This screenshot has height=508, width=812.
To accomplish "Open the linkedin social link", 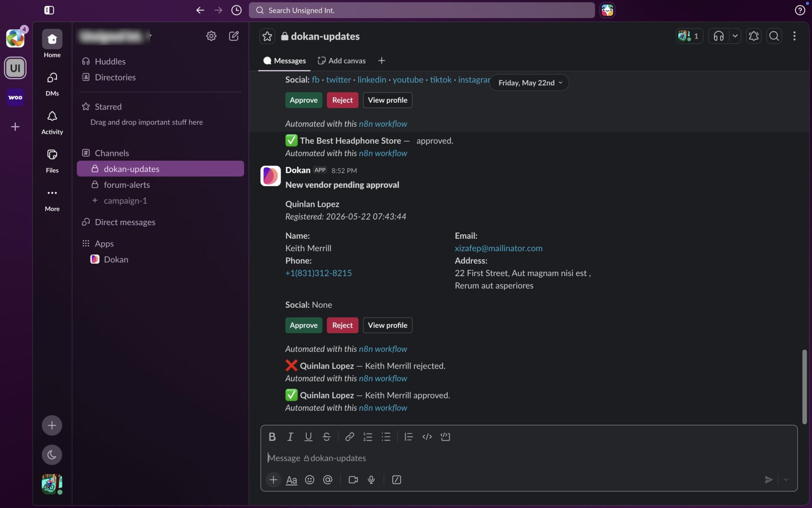I will pos(372,80).
